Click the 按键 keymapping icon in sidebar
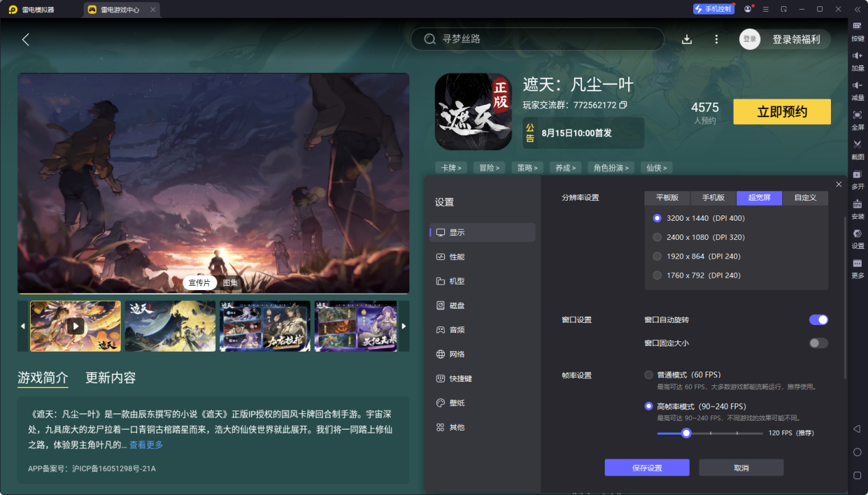This screenshot has width=868, height=495. [x=857, y=30]
